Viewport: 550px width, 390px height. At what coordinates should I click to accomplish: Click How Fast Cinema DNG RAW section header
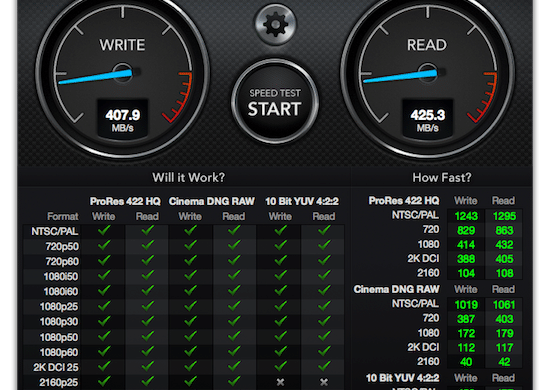(x=396, y=289)
